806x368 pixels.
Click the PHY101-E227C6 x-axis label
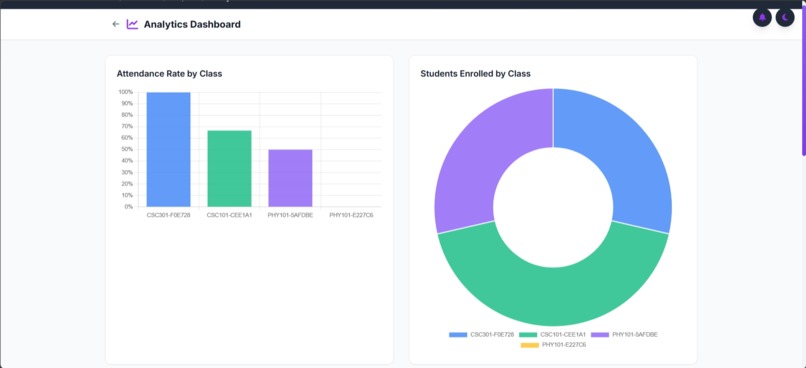351,215
